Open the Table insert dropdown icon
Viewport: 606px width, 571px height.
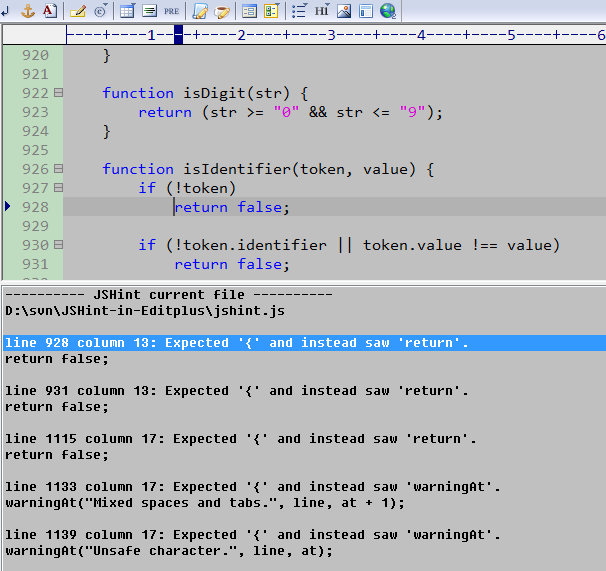pos(127,11)
